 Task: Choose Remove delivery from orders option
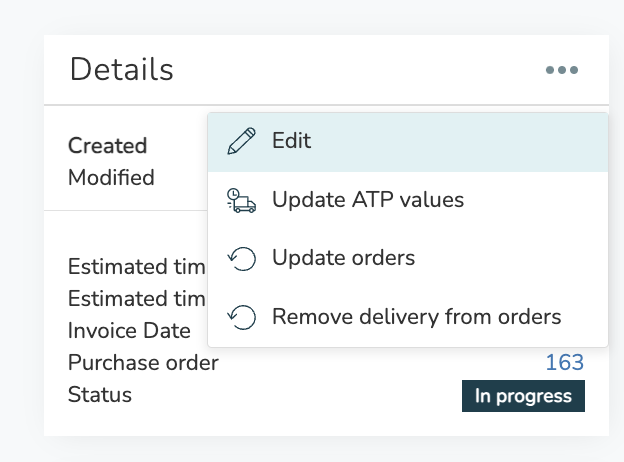pyautogui.click(x=408, y=317)
